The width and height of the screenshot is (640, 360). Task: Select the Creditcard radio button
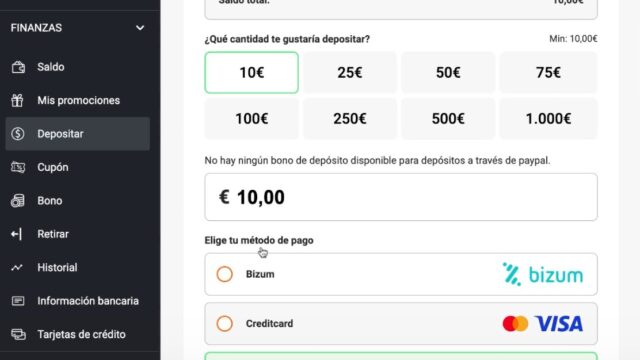(x=224, y=324)
